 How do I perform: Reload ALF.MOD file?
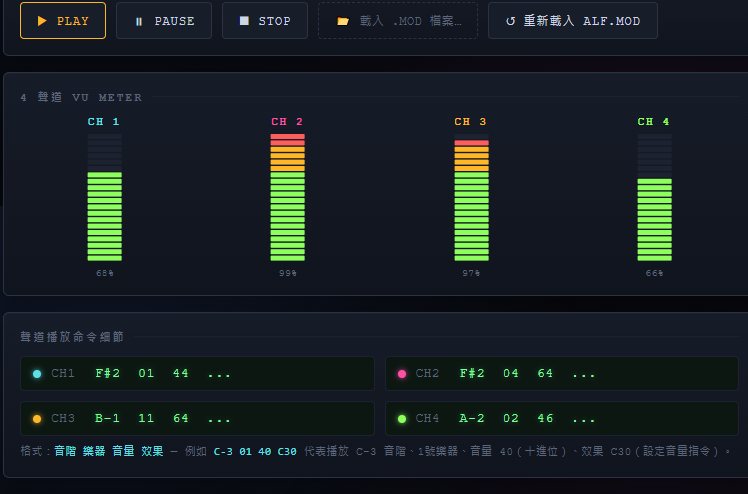click(x=573, y=21)
